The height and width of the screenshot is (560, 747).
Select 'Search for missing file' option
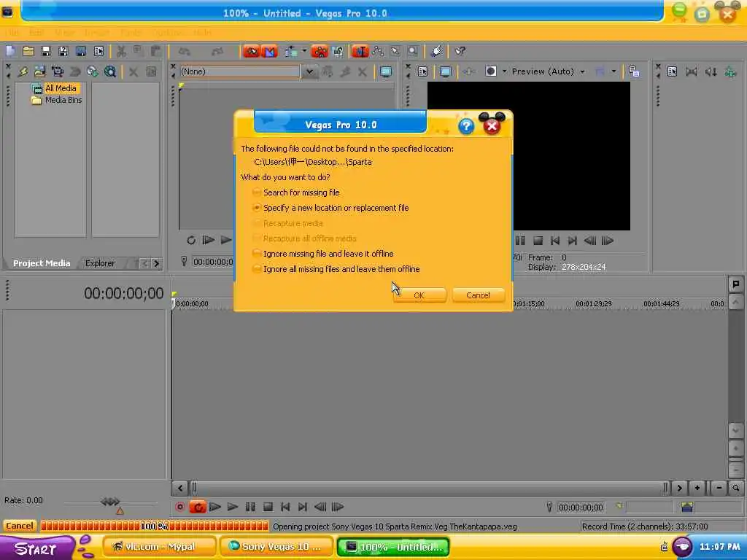pyautogui.click(x=296, y=192)
